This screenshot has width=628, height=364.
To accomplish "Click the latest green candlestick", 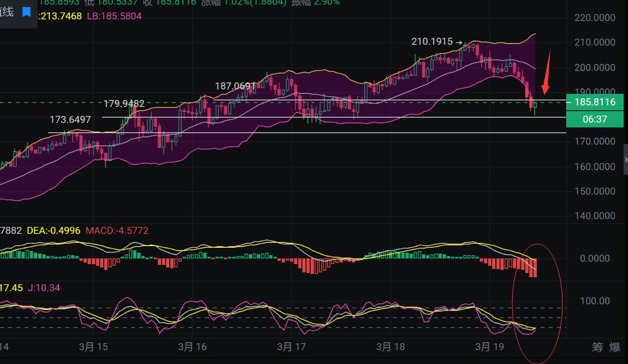I will click(x=536, y=105).
